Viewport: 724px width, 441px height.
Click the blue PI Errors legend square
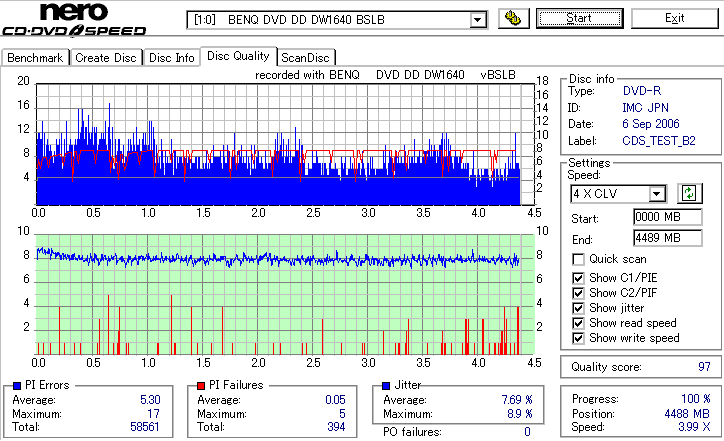pyautogui.click(x=17, y=386)
